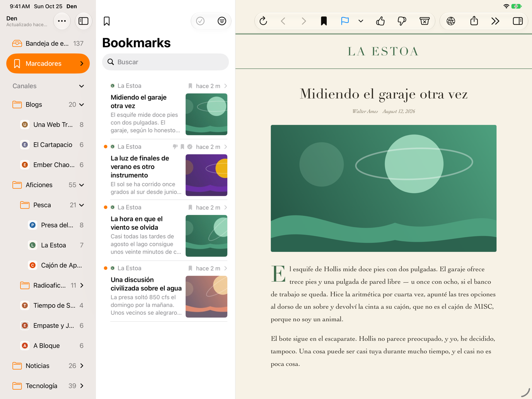This screenshot has height=399, width=532.
Task: Go back with the left arrow
Action: coord(283,21)
